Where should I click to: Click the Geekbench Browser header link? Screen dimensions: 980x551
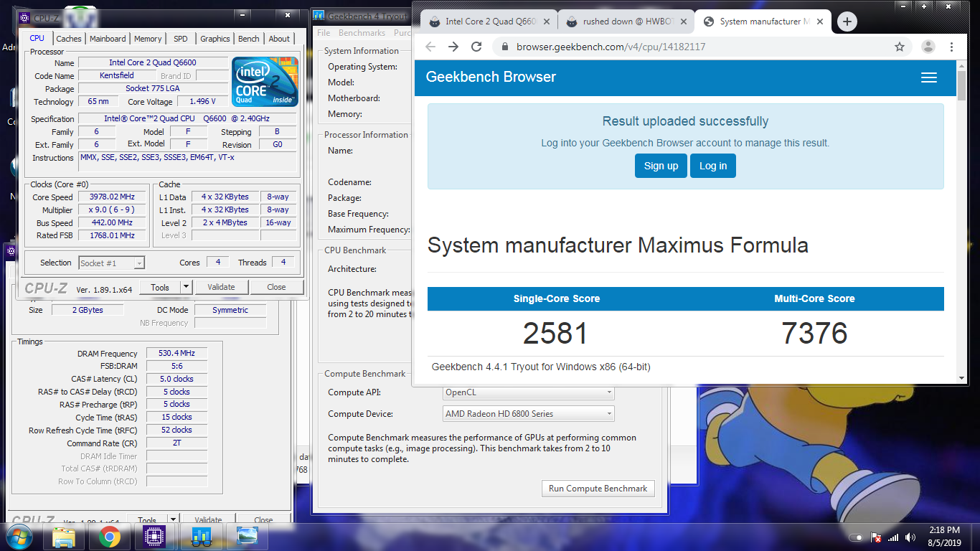(x=491, y=77)
